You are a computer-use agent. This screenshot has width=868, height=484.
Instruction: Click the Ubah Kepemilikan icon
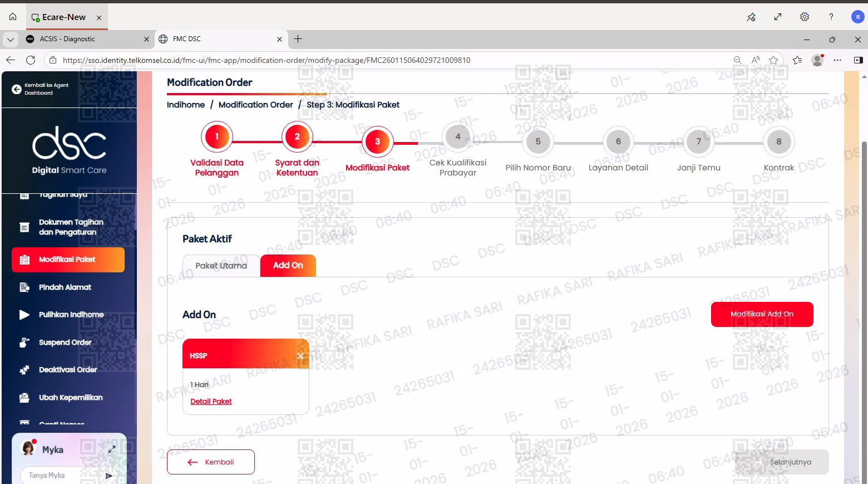click(24, 398)
